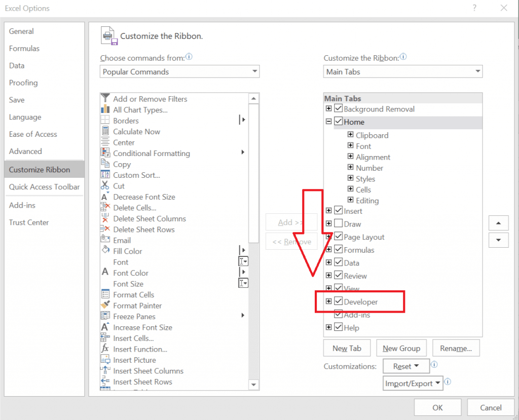Click the commands list scroll down arrow
The height and width of the screenshot is (420, 519).
253,385
